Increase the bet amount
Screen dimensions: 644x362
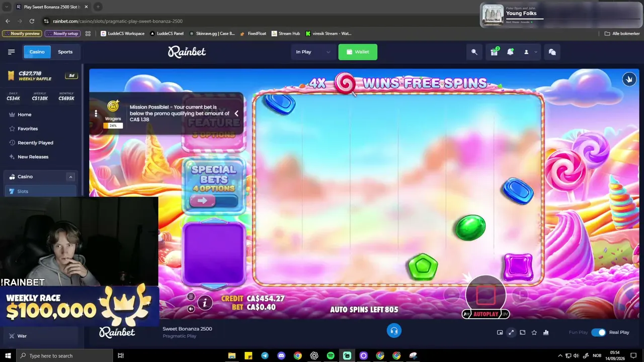click(520, 295)
